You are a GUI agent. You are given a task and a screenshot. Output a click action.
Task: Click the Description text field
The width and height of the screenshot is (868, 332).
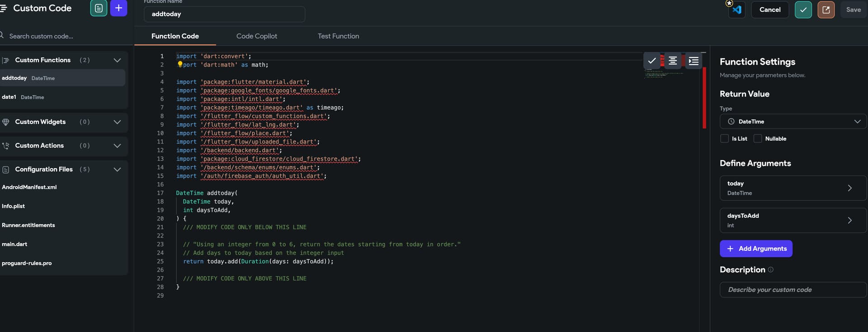(793, 290)
